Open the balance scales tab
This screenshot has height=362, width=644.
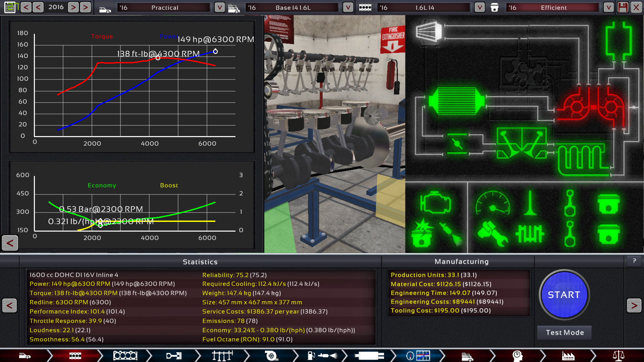pos(618,356)
